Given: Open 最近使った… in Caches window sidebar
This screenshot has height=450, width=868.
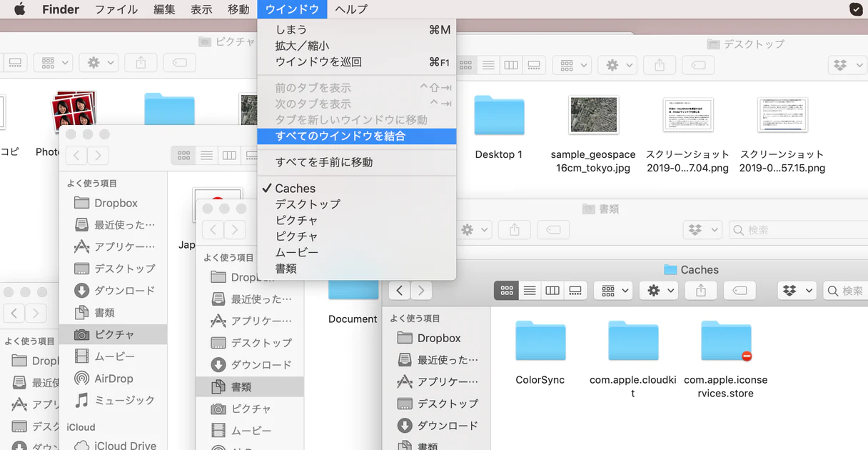Looking at the screenshot, I should coord(438,360).
